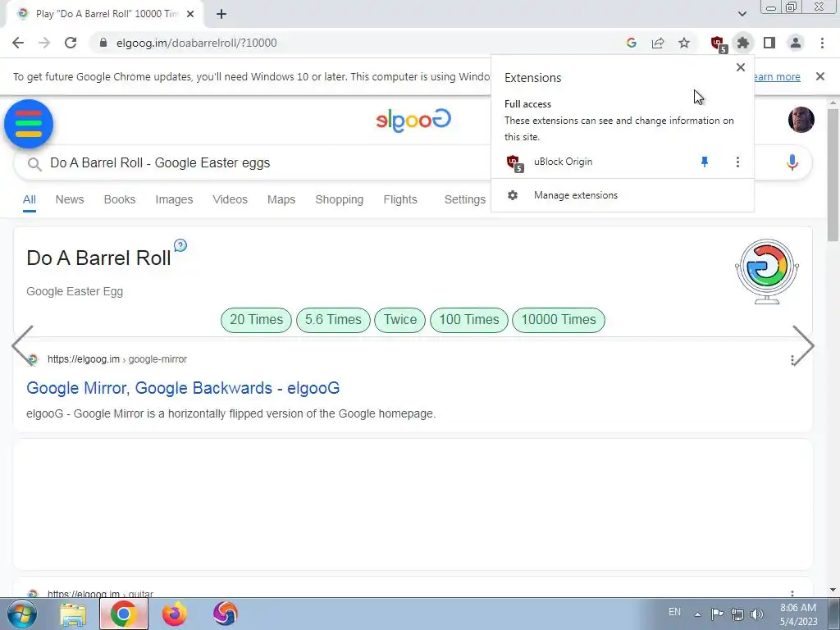840x630 pixels.
Task: Go to previous slide with left arrow
Action: coord(22,345)
